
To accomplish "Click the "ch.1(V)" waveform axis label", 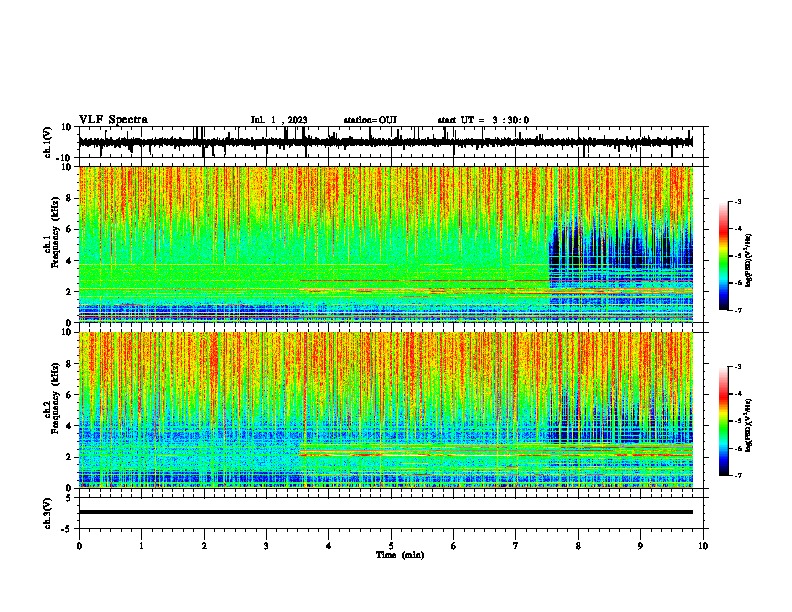I will click(x=48, y=142).
